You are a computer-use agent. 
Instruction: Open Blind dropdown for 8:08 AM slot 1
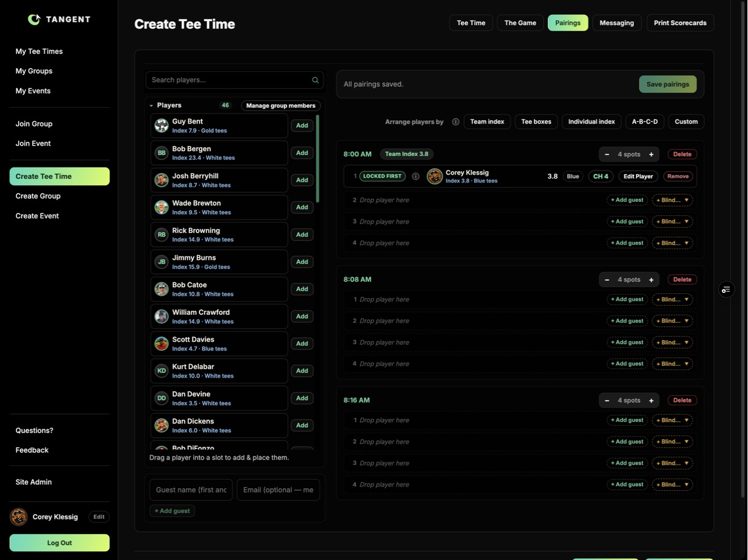[672, 299]
